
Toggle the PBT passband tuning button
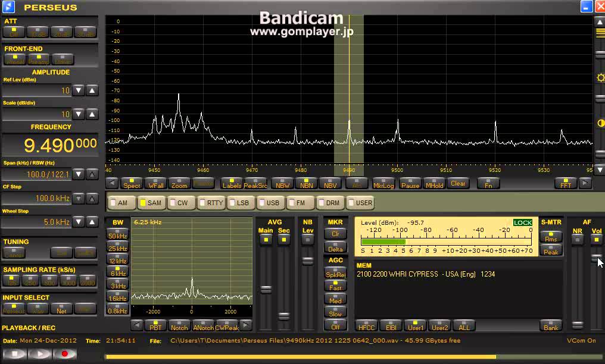pos(155,325)
